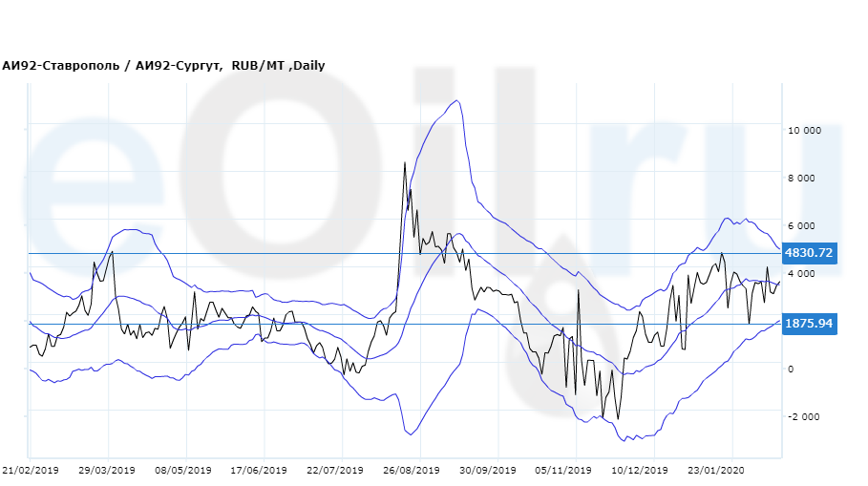This screenshot has height=486, width=868.
Task: Click the 22/07/2019 date label
Action: coord(335,471)
